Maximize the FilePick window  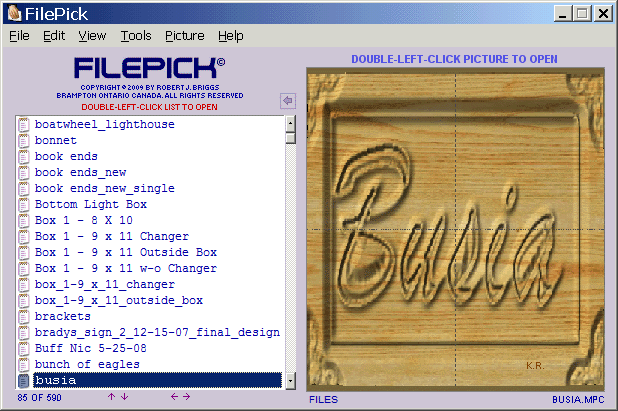pos(582,14)
